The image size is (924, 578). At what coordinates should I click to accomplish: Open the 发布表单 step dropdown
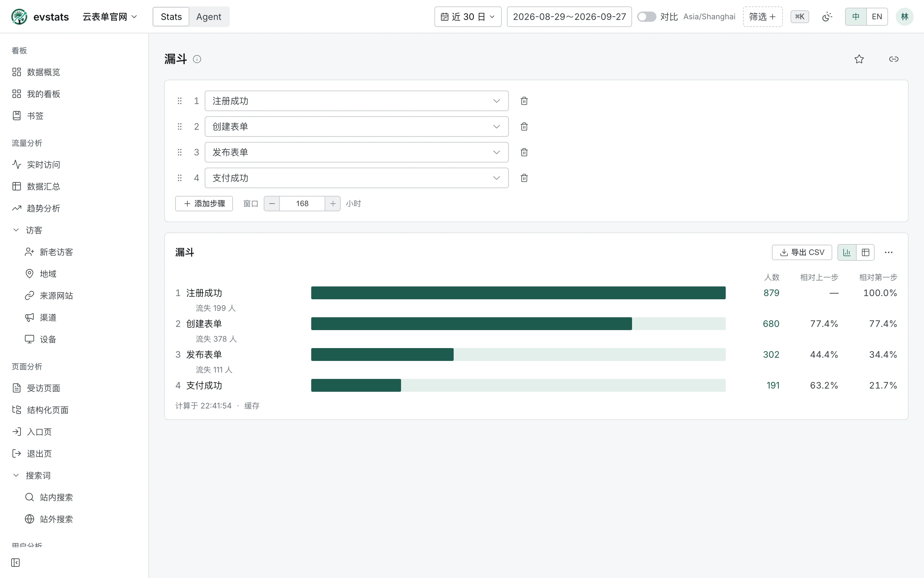pos(357,152)
